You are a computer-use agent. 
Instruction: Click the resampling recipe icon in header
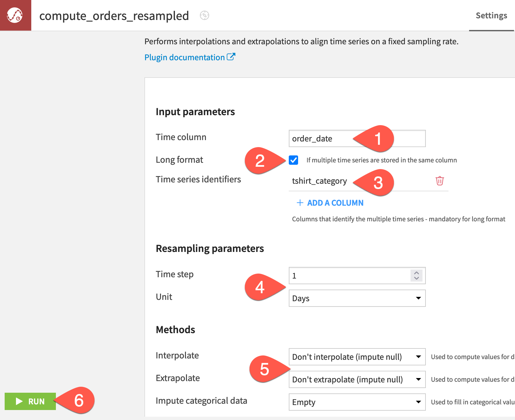(15, 15)
